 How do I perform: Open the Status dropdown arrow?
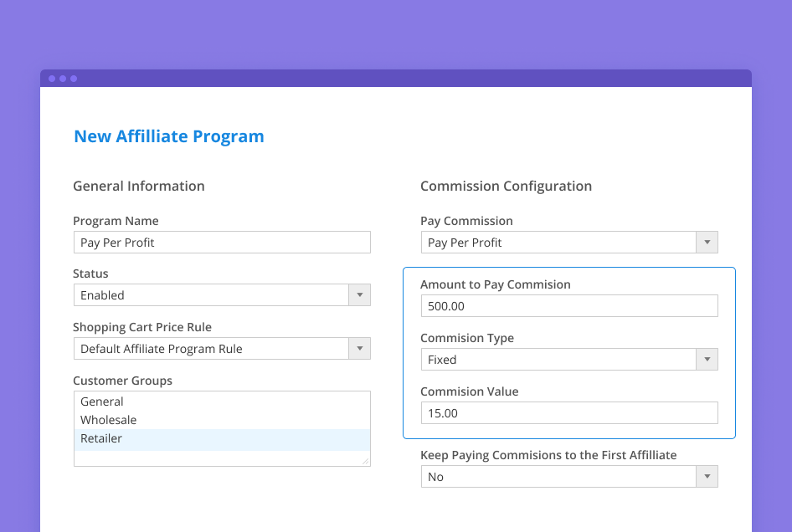pos(360,295)
